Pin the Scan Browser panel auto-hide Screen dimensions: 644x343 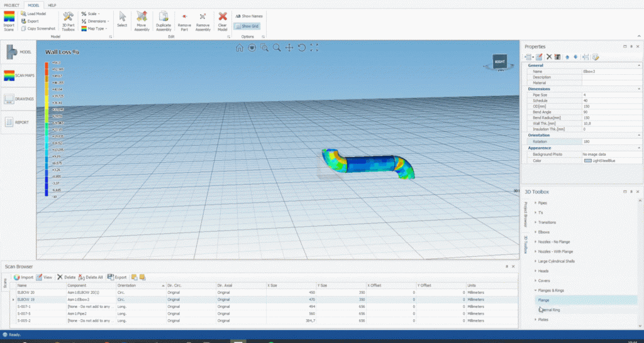pos(507,266)
